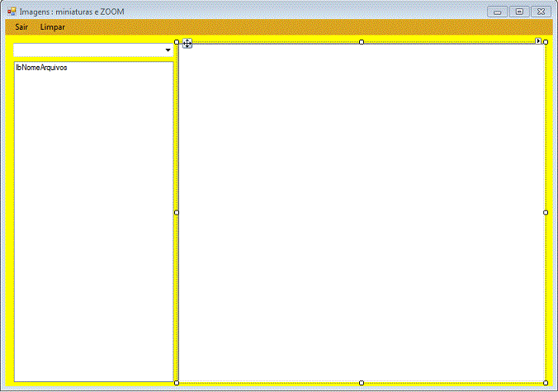Minimize the Imagens form window
Image resolution: width=558 pixels, height=392 pixels.
pos(497,12)
